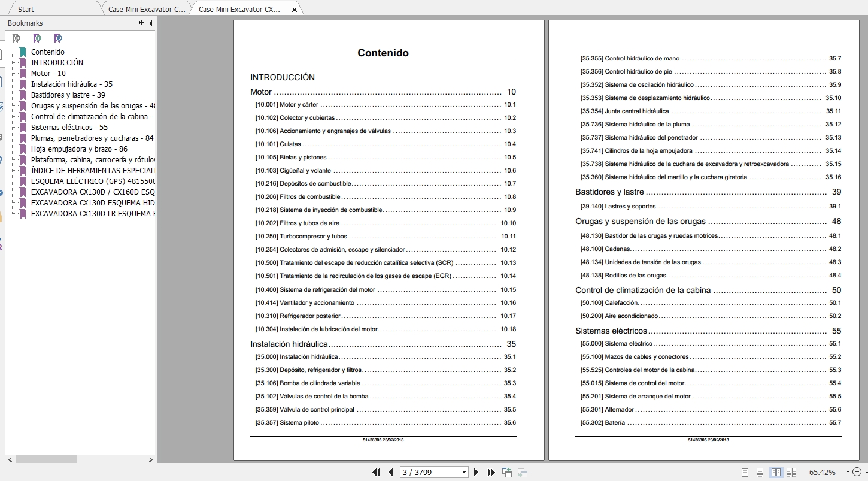Switch to continuous page layout
This screenshot has height=481, width=868.
click(x=760, y=472)
